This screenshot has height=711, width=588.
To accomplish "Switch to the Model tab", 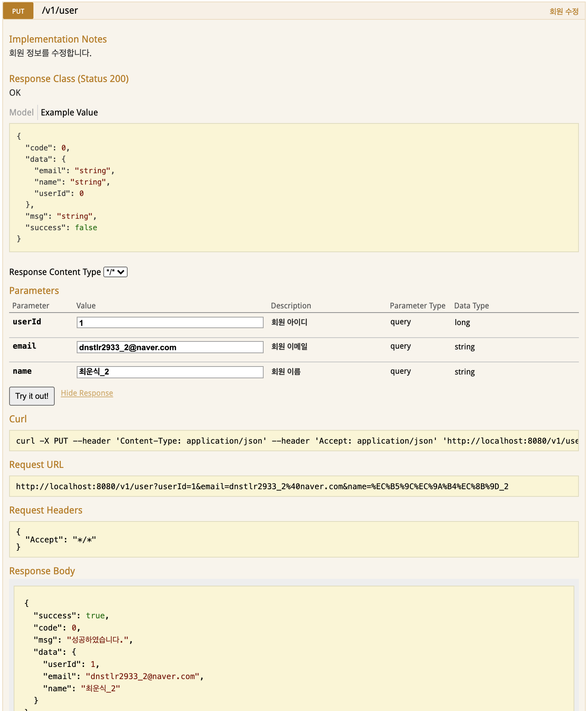I will (x=22, y=112).
